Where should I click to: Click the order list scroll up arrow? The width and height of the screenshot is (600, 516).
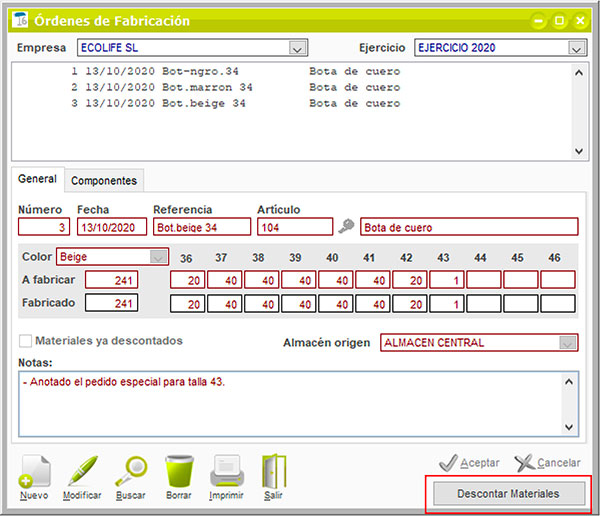[x=579, y=72]
